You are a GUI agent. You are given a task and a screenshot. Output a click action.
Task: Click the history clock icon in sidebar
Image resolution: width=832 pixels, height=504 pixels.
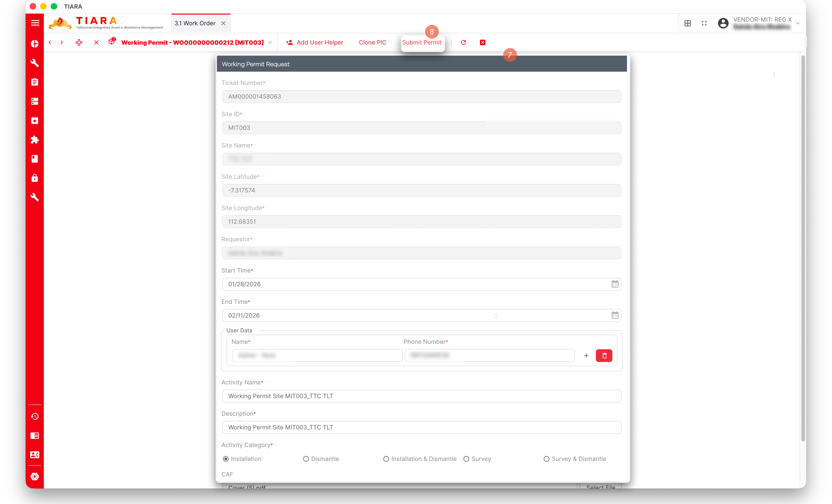pos(35,416)
